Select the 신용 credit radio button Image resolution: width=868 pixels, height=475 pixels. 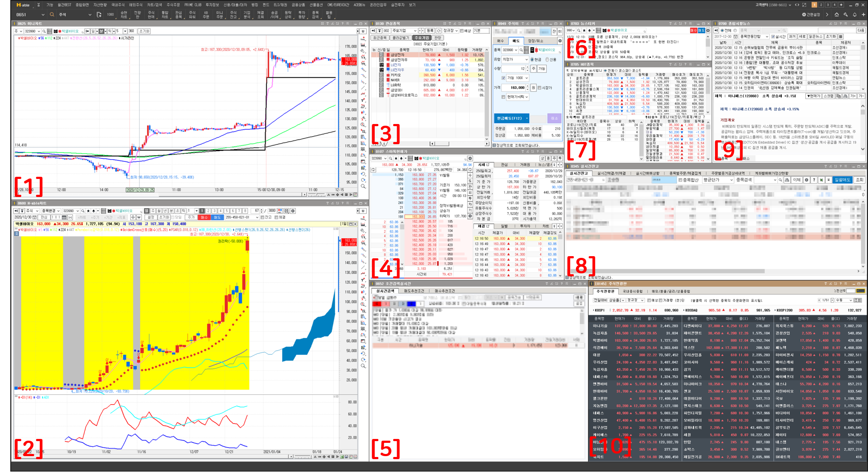click(x=547, y=60)
